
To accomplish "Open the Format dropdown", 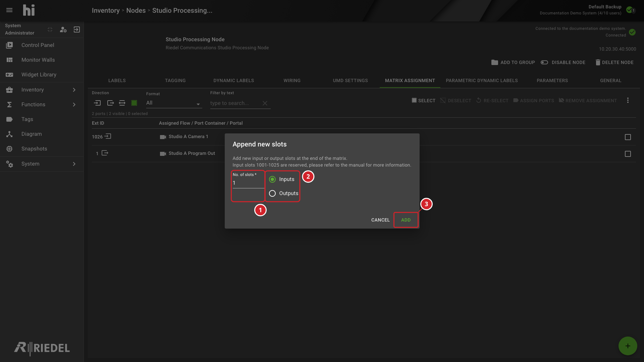I will (x=174, y=103).
